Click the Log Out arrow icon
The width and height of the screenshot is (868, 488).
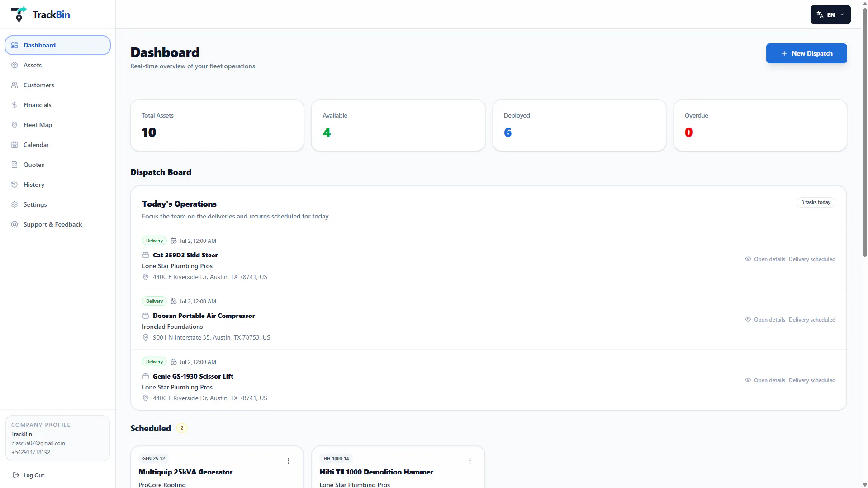point(16,475)
